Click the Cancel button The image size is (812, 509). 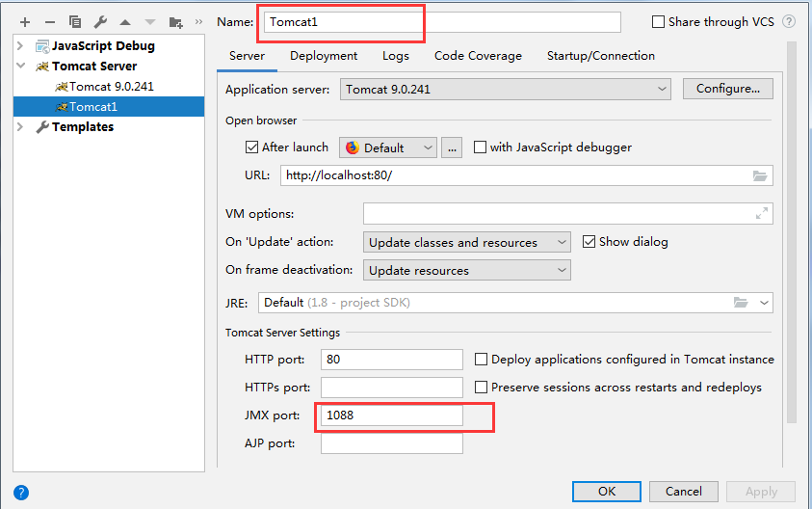click(x=684, y=492)
